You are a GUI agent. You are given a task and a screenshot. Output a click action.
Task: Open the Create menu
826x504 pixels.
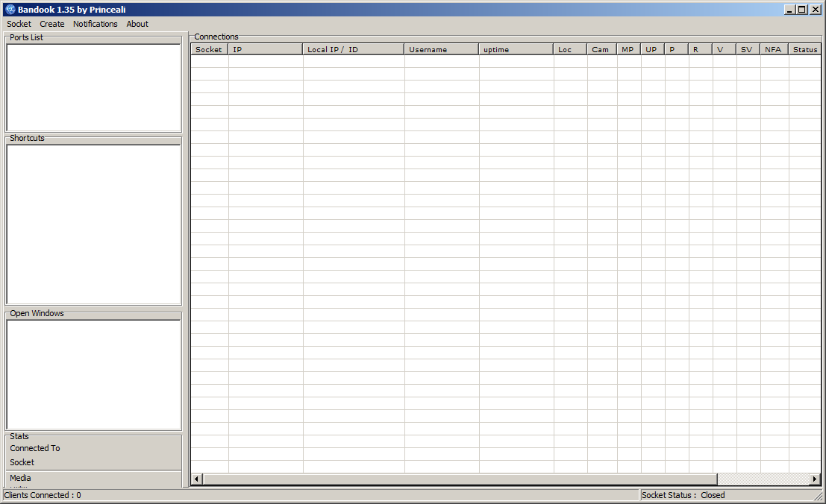tap(52, 24)
